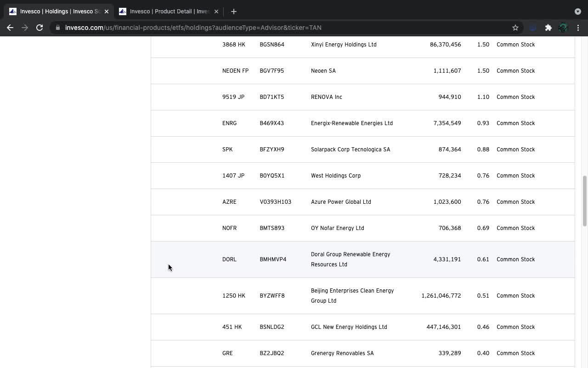Select Azure Power Global Ltd name
Screen dimensions: 588x368
[x=341, y=202]
